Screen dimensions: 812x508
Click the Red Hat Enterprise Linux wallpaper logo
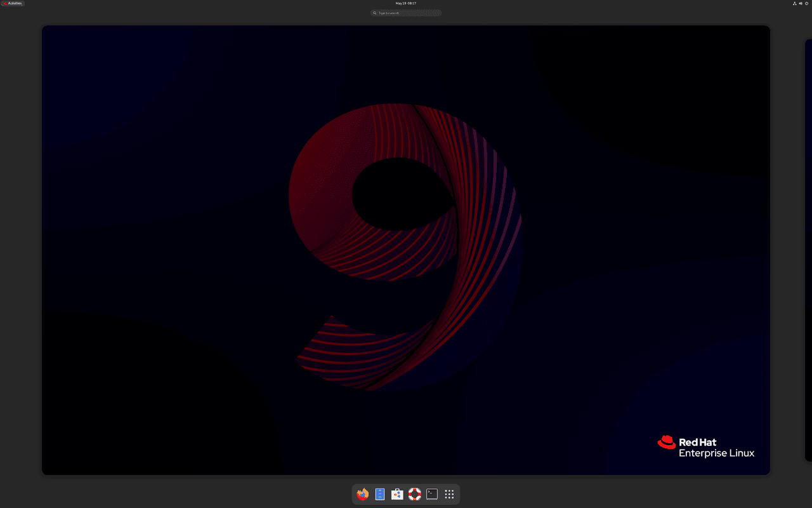pos(705,446)
